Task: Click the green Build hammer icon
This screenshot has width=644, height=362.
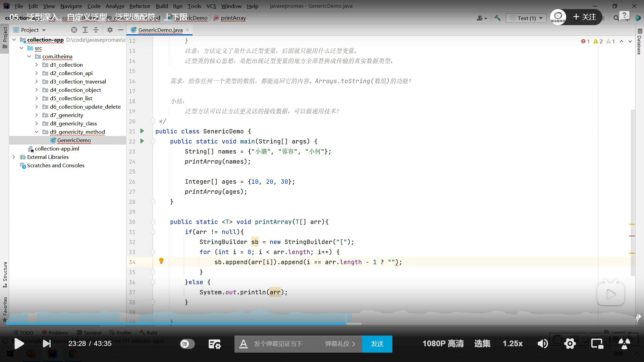Action: click(497, 18)
